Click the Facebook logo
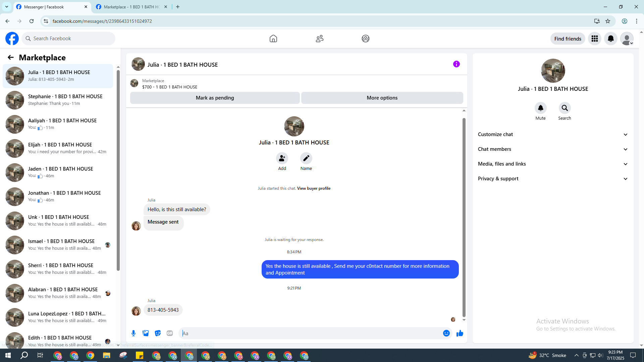 (x=12, y=39)
